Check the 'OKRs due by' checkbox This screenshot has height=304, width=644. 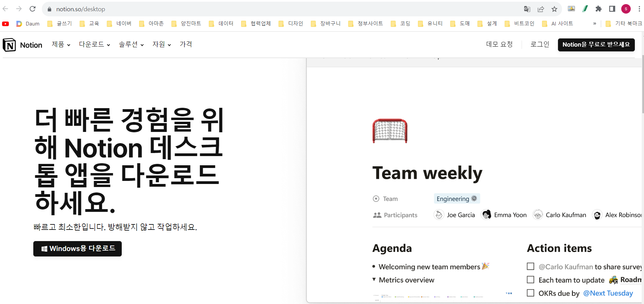click(530, 293)
